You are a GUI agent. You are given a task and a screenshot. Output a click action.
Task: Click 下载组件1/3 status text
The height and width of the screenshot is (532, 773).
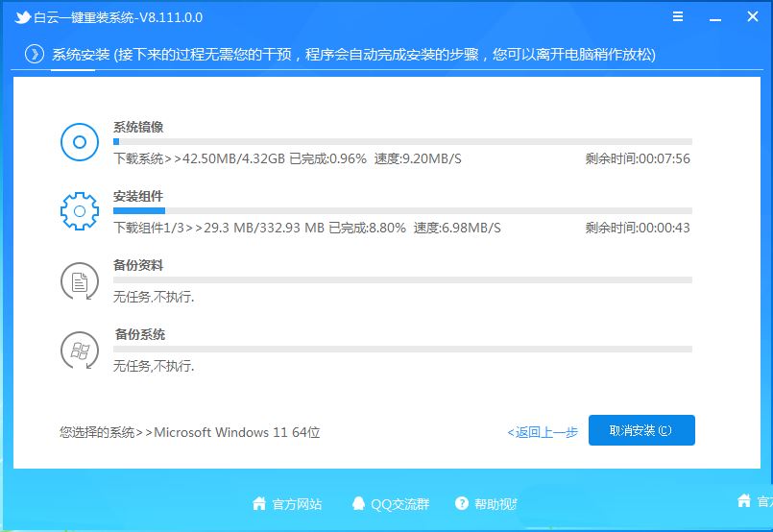tap(306, 228)
